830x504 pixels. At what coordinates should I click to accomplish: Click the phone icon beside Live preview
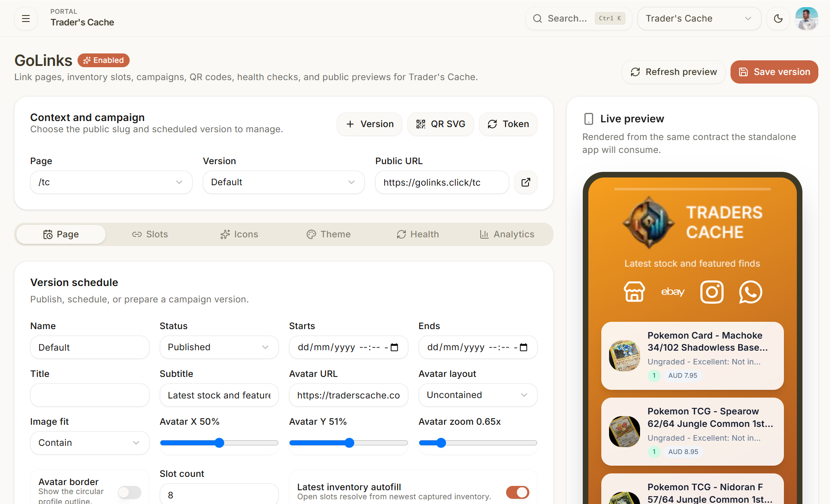[588, 119]
